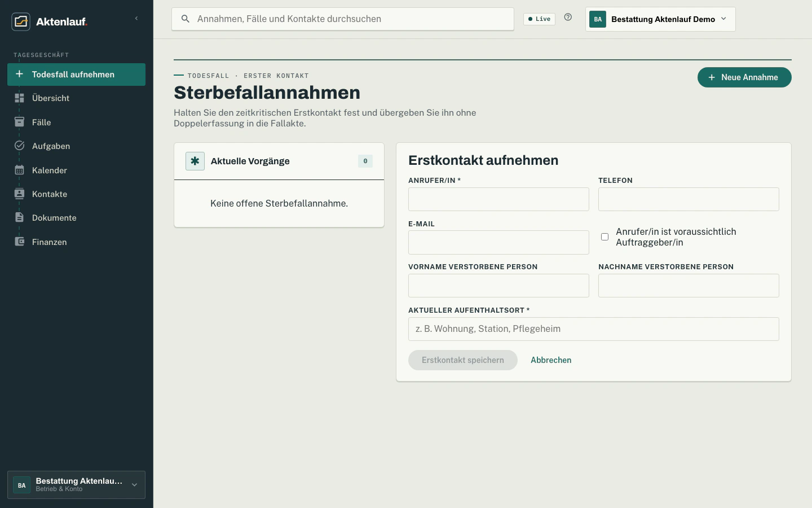Image resolution: width=812 pixels, height=508 pixels.
Task: Click the Kontakte person icon
Action: (x=19, y=194)
